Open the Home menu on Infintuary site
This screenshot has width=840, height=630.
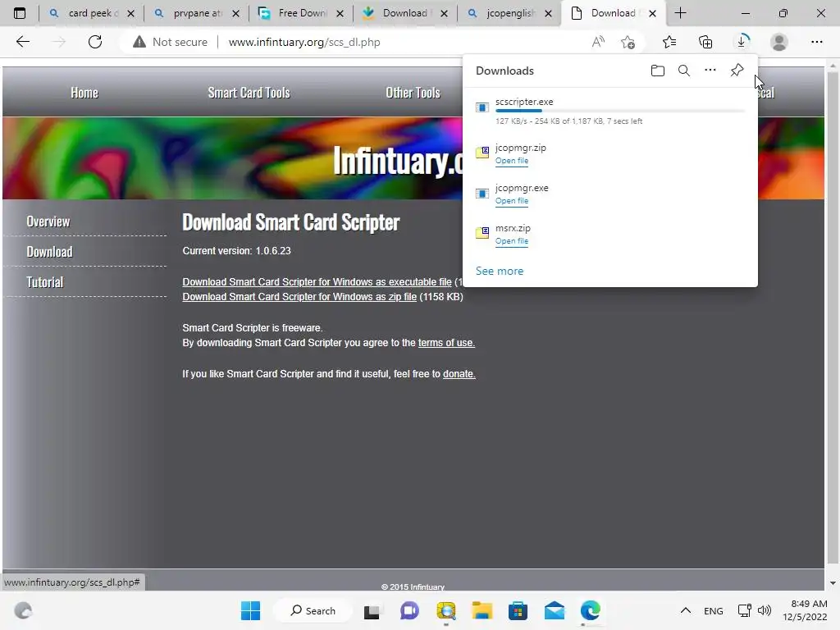point(84,93)
